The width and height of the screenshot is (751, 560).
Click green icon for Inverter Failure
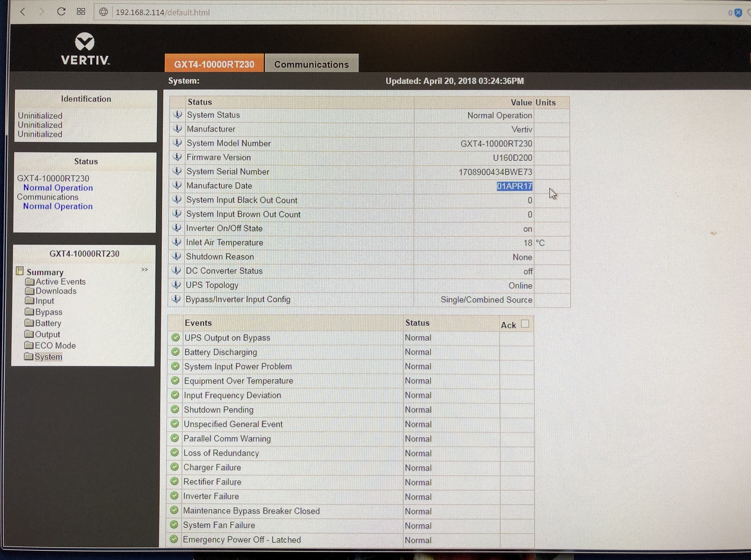pos(175,496)
